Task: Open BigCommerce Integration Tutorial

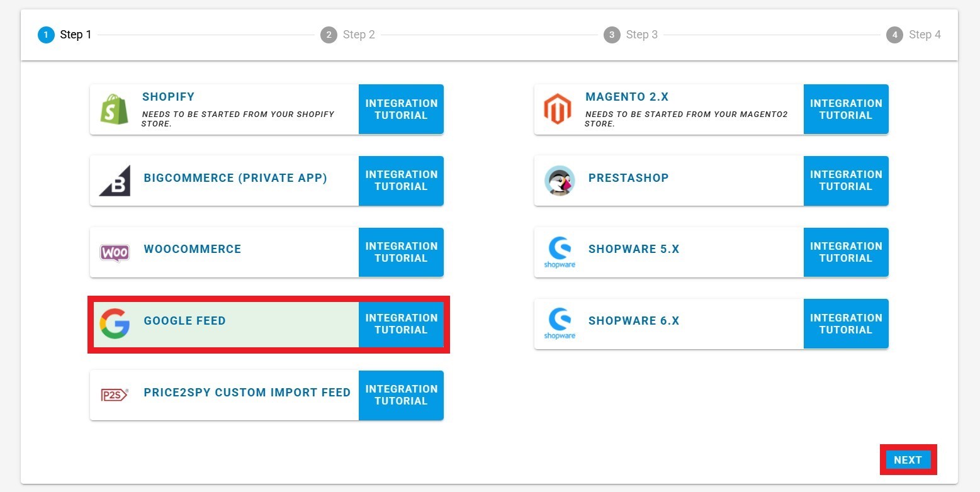Action: pyautogui.click(x=401, y=181)
